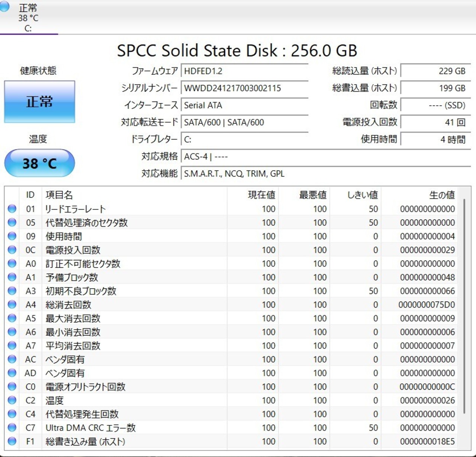Click the 38 °C temperature button
The width and height of the screenshot is (476, 457).
[39, 163]
